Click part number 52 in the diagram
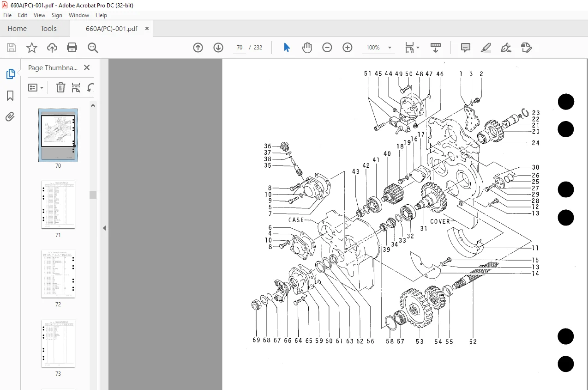 473,341
